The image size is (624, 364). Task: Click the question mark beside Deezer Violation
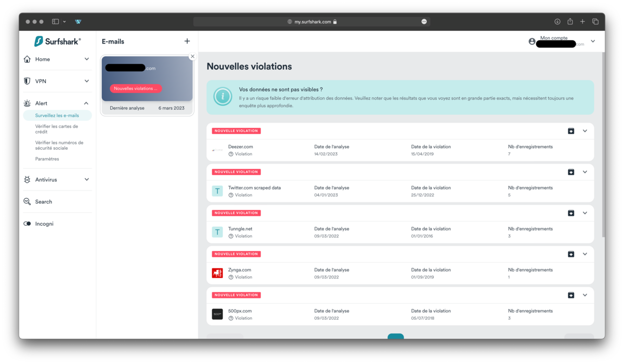click(x=231, y=154)
